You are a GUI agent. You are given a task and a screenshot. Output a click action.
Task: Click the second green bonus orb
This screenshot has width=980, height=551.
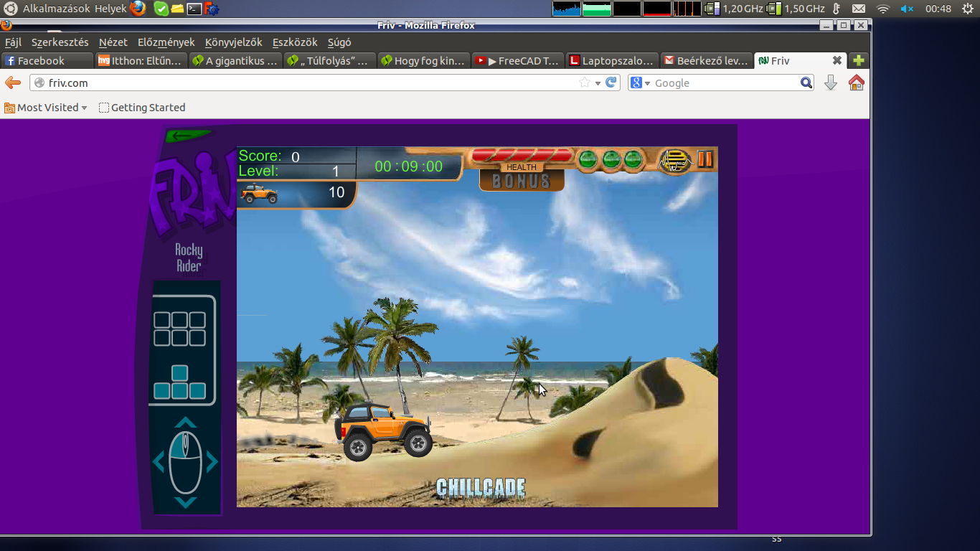[x=611, y=159]
